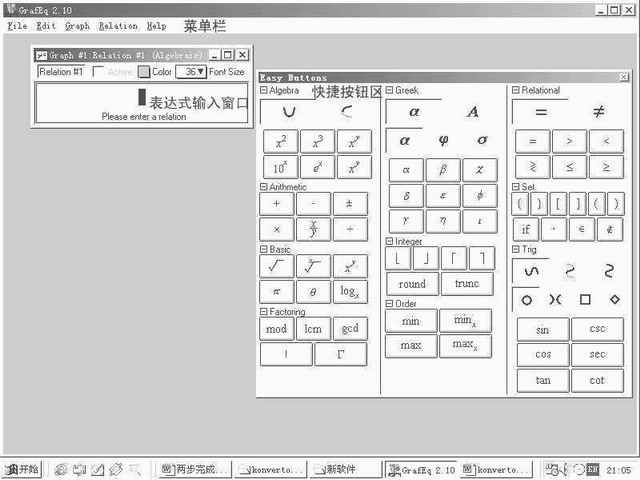The width and height of the screenshot is (640, 480).
Task: Insert the 10 to the x power function
Action: [x=281, y=167]
